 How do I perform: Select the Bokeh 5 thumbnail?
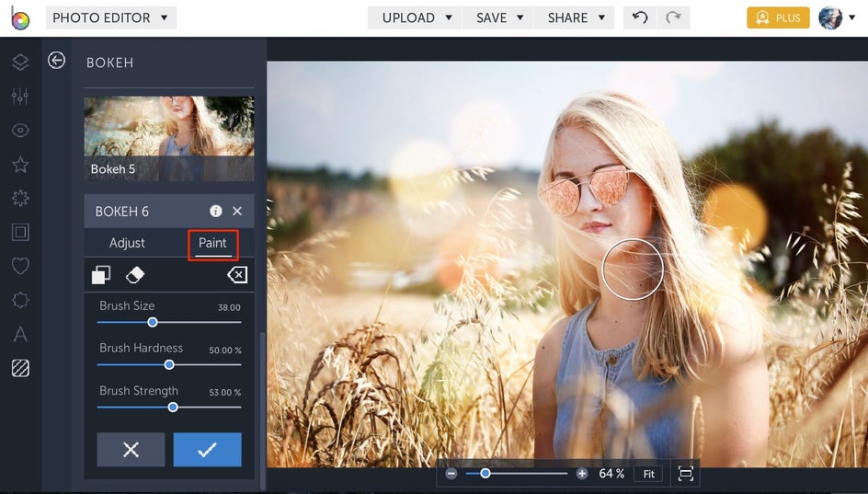pyautogui.click(x=169, y=138)
